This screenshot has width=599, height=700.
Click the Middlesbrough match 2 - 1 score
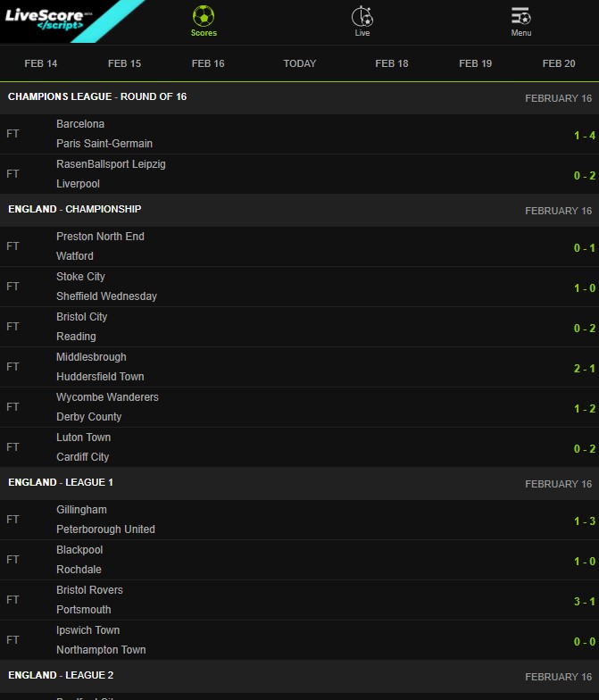pyautogui.click(x=584, y=368)
